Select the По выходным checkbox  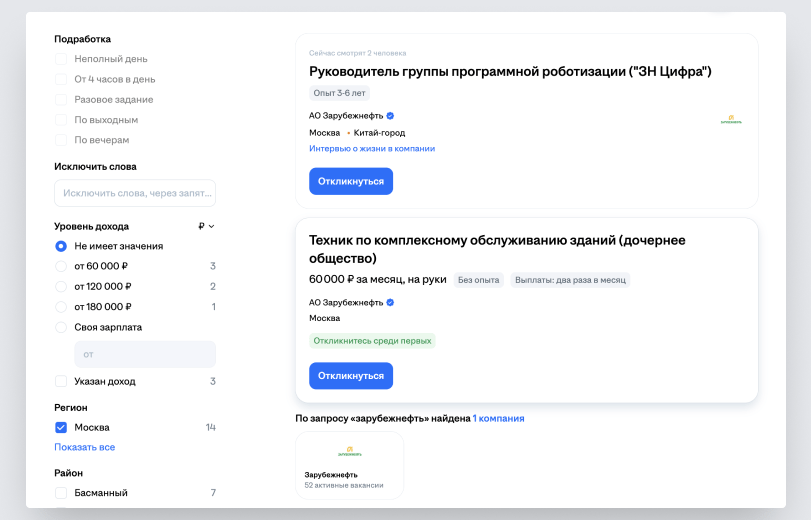click(61, 120)
